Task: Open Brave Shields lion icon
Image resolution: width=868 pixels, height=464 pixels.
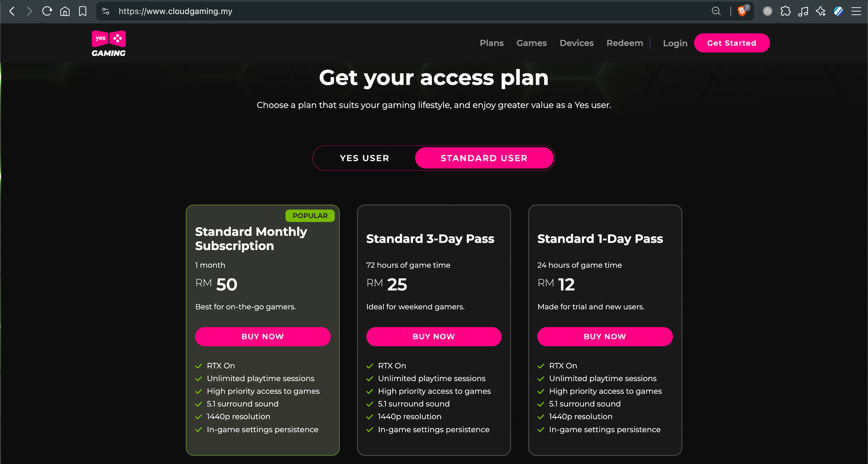Action: [743, 11]
